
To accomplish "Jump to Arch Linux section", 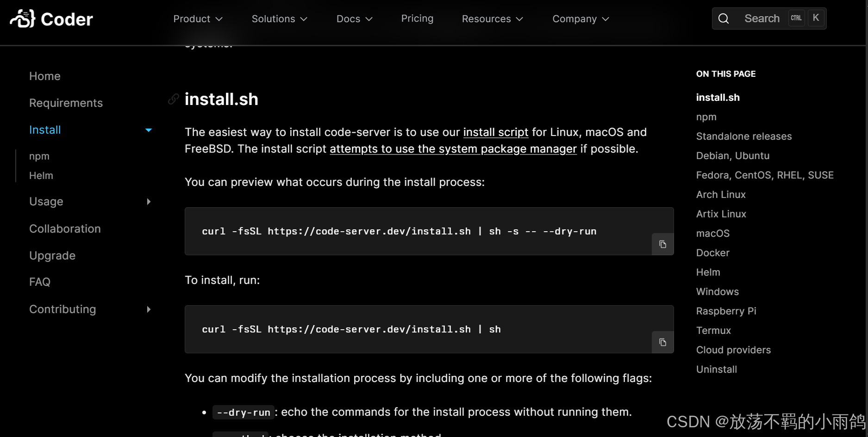I will 721,195.
